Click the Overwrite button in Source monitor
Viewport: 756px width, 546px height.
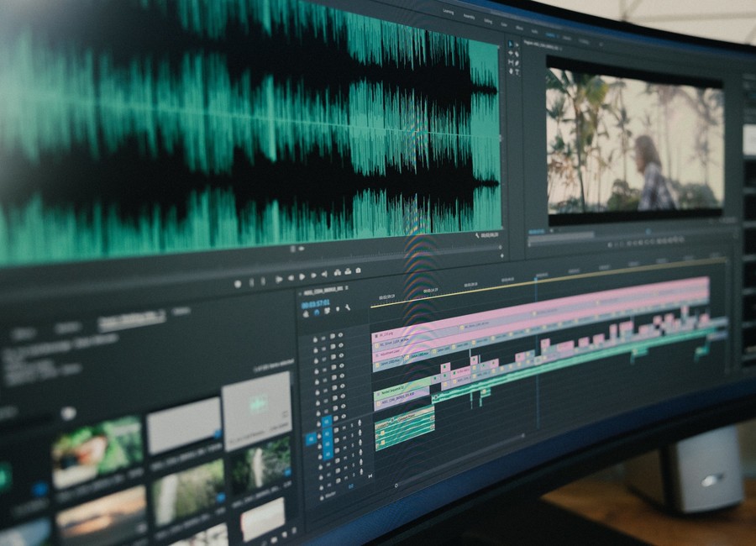[x=348, y=271]
